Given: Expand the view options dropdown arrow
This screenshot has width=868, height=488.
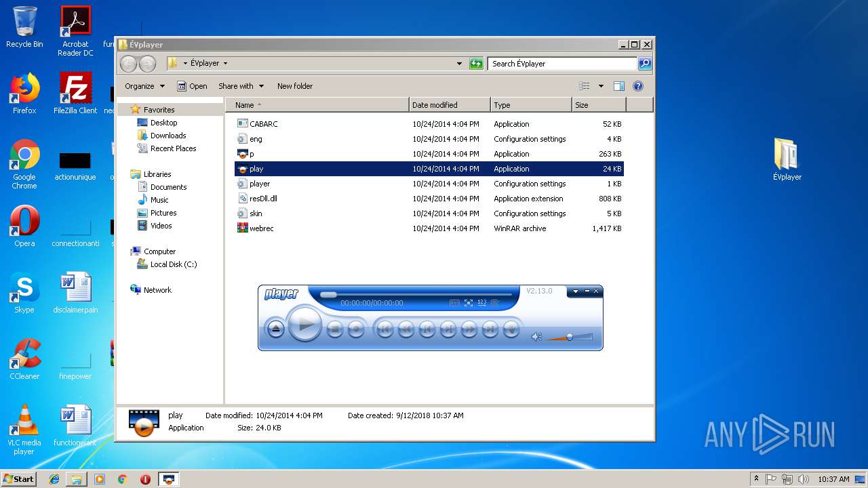Looking at the screenshot, I should (601, 86).
